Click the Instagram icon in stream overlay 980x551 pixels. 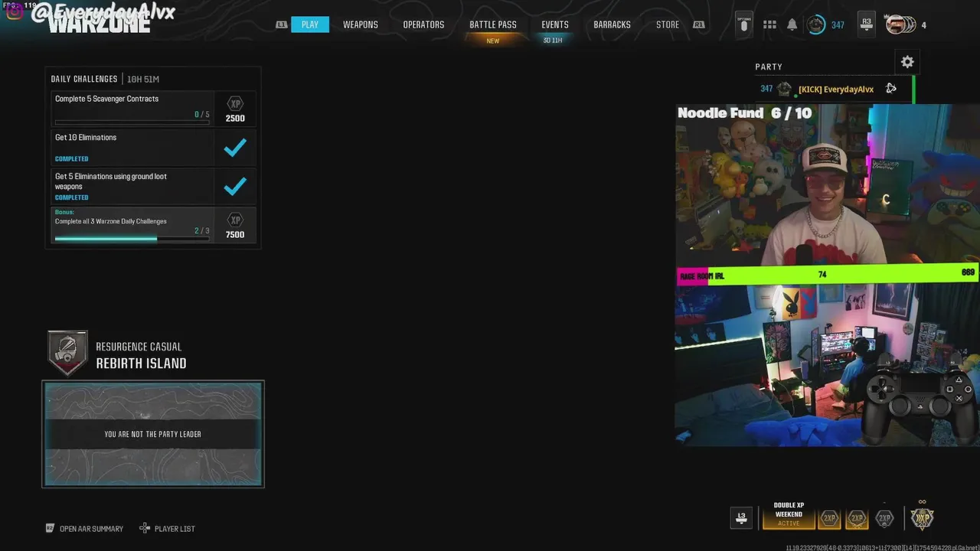click(x=15, y=11)
